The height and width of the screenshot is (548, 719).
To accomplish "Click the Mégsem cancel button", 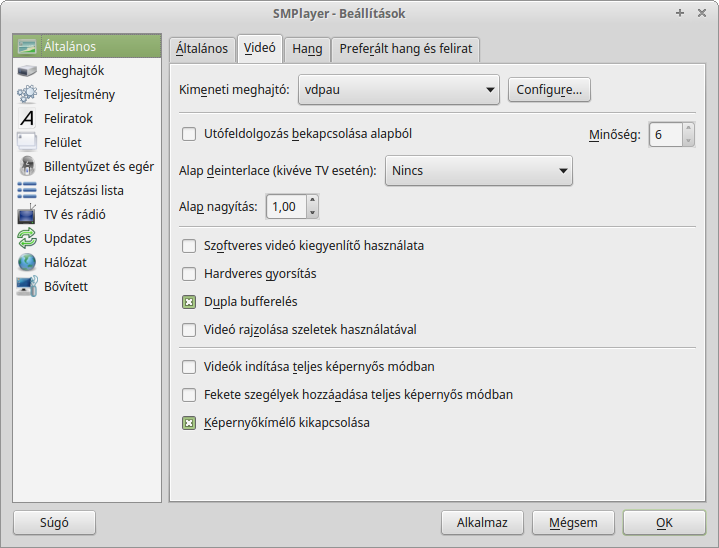I will pyautogui.click(x=573, y=523).
